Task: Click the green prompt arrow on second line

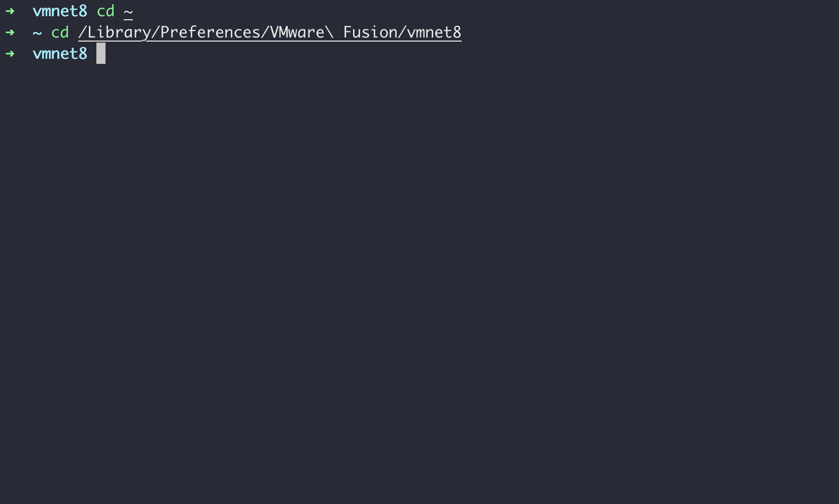Action: pos(10,32)
